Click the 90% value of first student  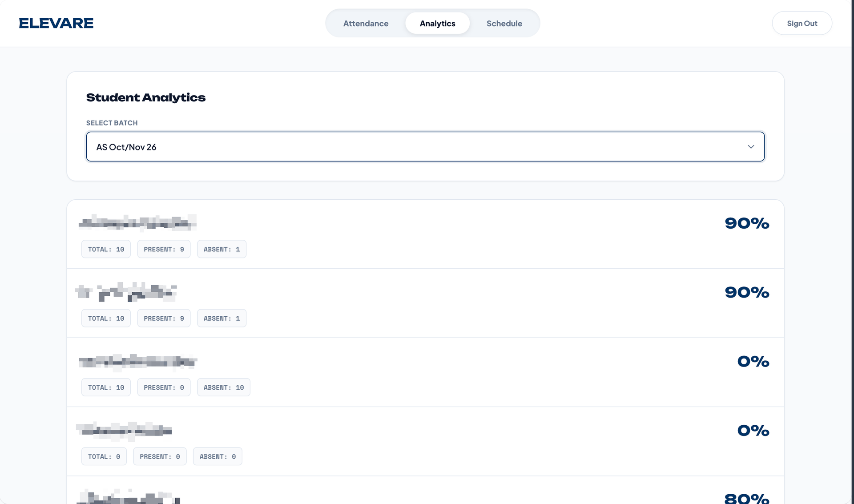[747, 223]
